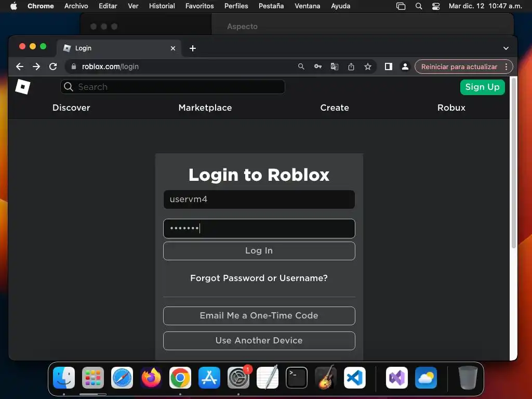Click the lock icon in the address bar
The image size is (532, 399).
pyautogui.click(x=74, y=66)
